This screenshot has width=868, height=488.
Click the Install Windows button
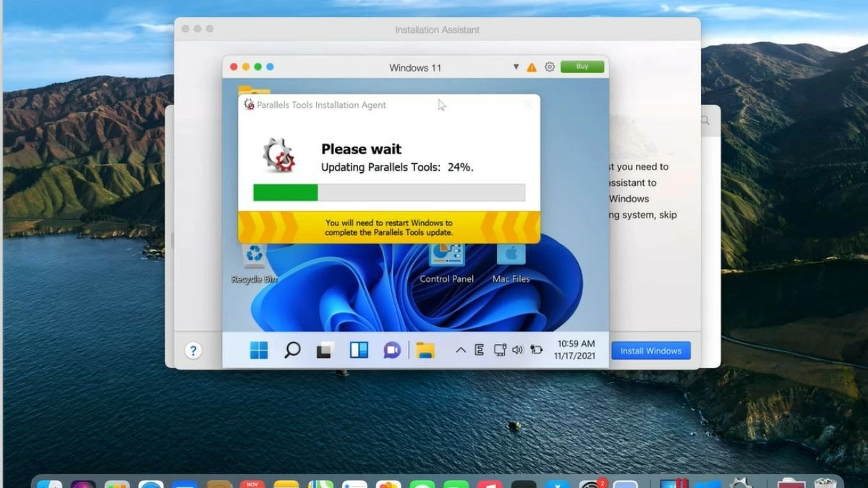pos(650,351)
